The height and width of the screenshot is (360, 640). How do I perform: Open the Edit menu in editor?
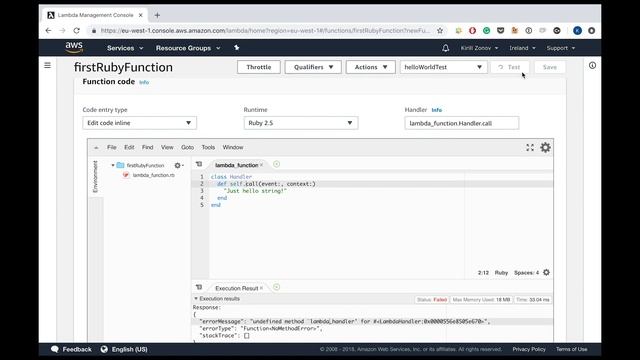129,147
